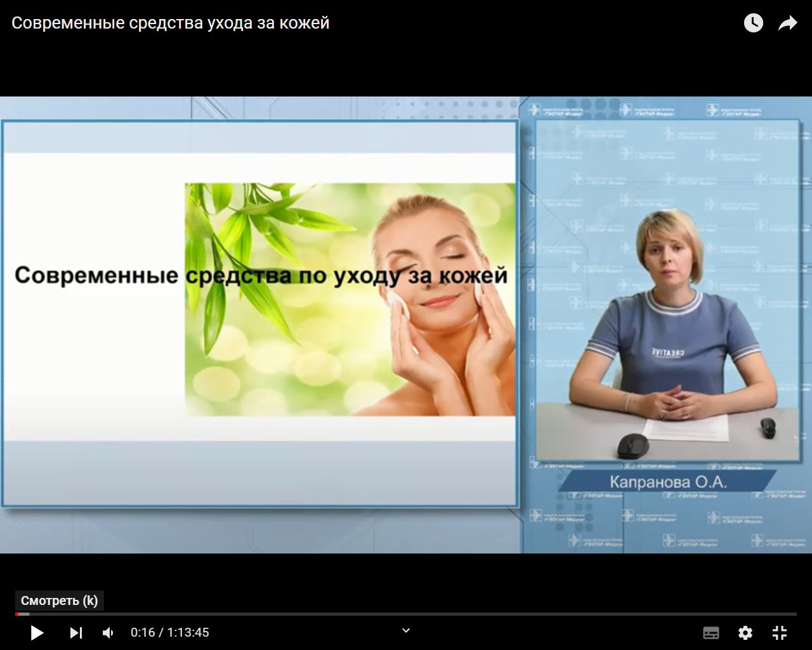The height and width of the screenshot is (650, 812).
Task: Click the 'Смотреть (k)' tooltip label
Action: [x=59, y=600]
